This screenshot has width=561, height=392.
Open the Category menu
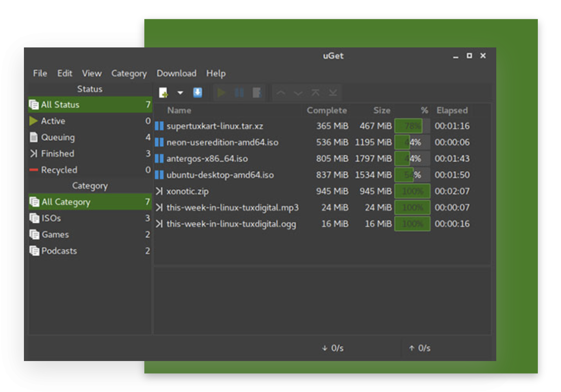tap(129, 74)
